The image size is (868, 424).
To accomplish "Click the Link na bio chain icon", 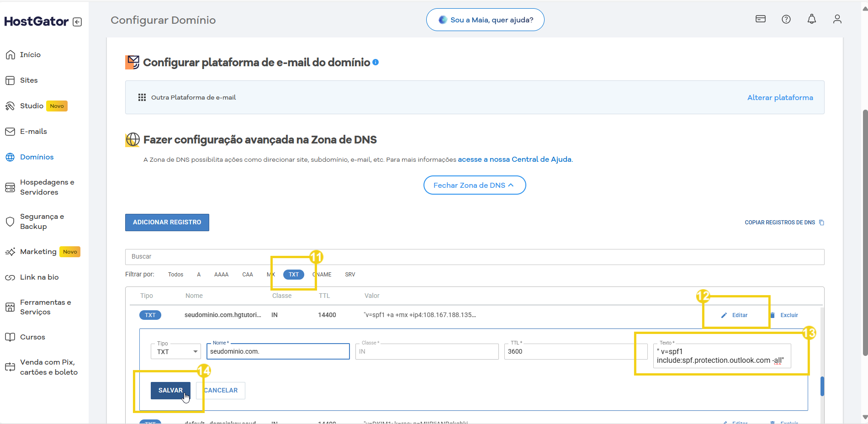I will point(10,277).
